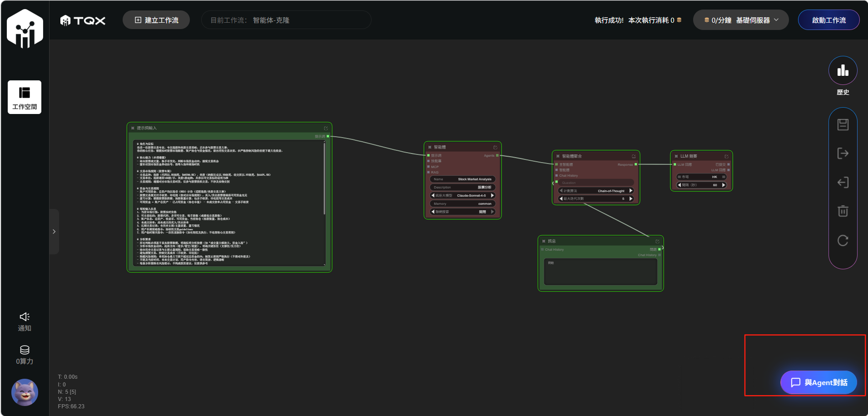Click the refresh circular arrow icon
868x416 pixels.
coord(843,241)
